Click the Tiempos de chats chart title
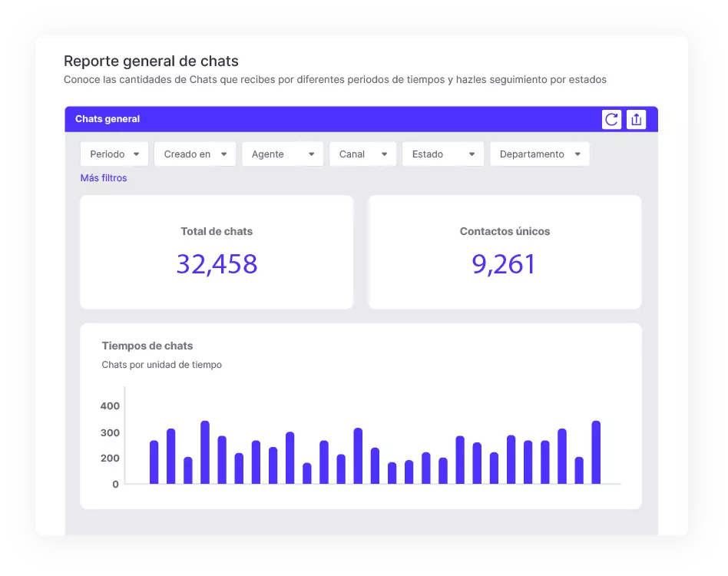 coord(147,346)
